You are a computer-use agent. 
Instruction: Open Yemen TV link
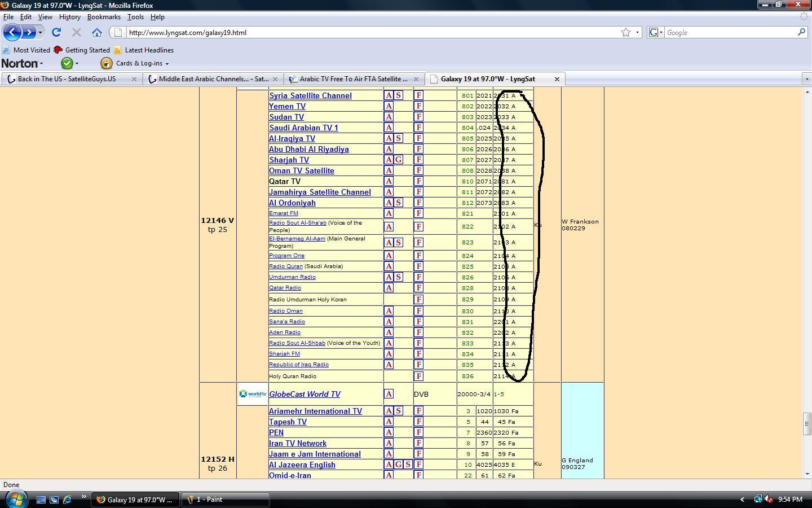click(x=287, y=106)
